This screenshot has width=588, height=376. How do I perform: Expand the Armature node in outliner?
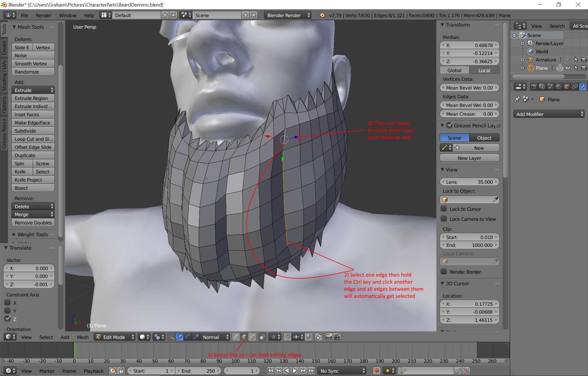[x=522, y=60]
